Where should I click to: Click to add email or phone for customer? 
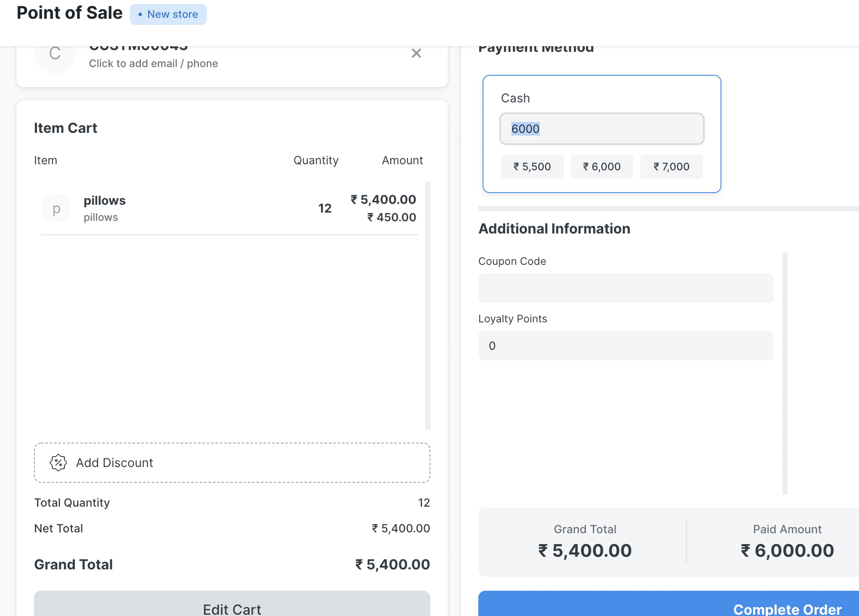click(x=153, y=63)
